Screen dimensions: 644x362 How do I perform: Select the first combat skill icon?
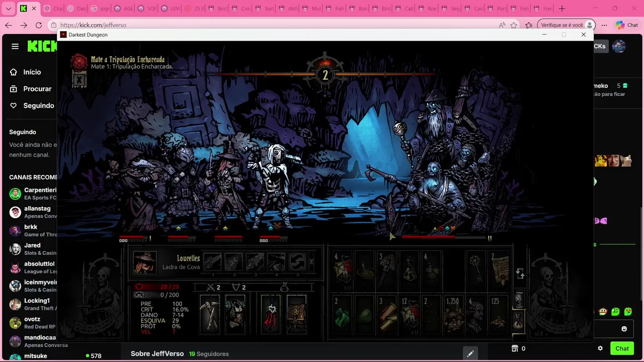[x=212, y=262]
